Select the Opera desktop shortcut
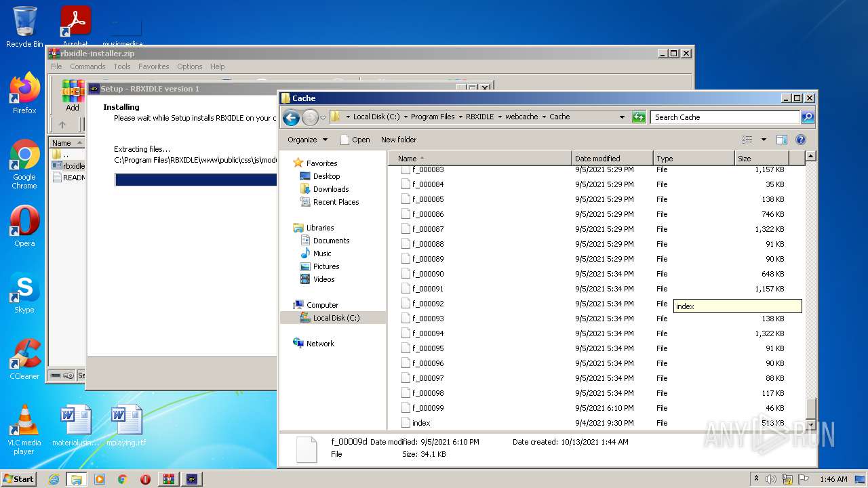The height and width of the screenshot is (488, 868). coord(24,226)
